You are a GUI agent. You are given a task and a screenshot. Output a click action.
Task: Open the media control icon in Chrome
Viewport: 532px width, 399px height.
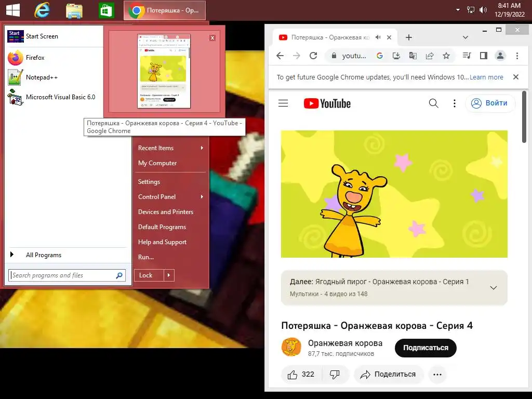click(x=467, y=56)
